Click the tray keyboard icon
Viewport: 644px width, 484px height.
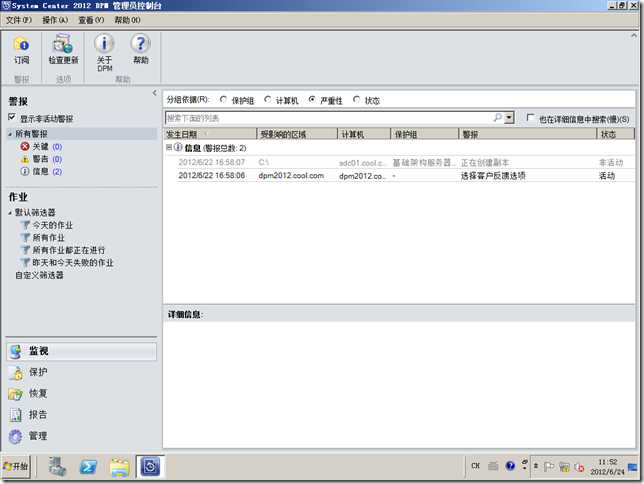(493, 466)
